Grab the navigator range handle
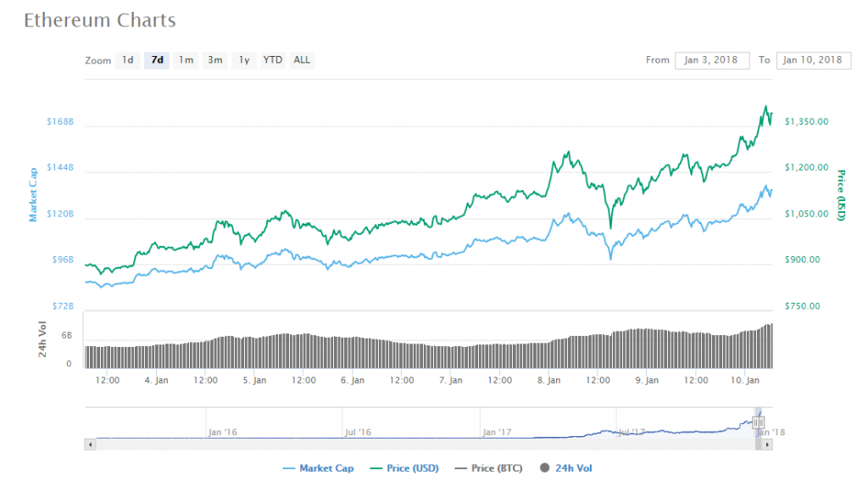The height and width of the screenshot is (481, 868). tap(758, 422)
